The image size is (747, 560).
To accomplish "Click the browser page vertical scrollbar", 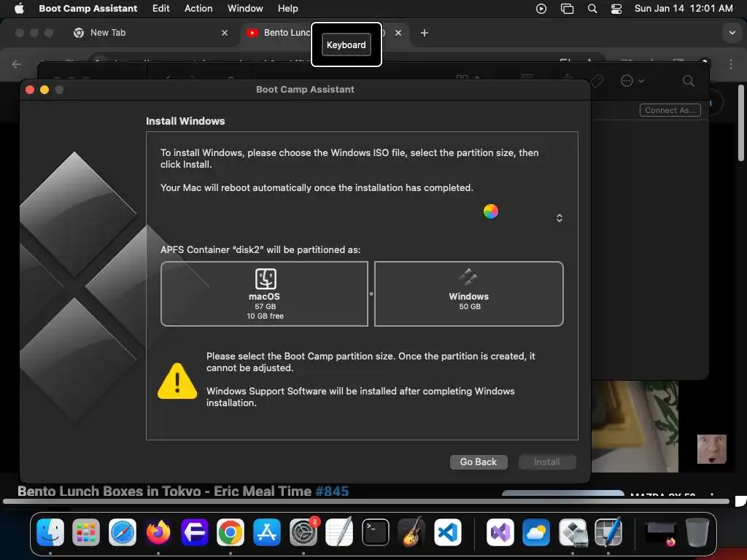I will pyautogui.click(x=741, y=122).
